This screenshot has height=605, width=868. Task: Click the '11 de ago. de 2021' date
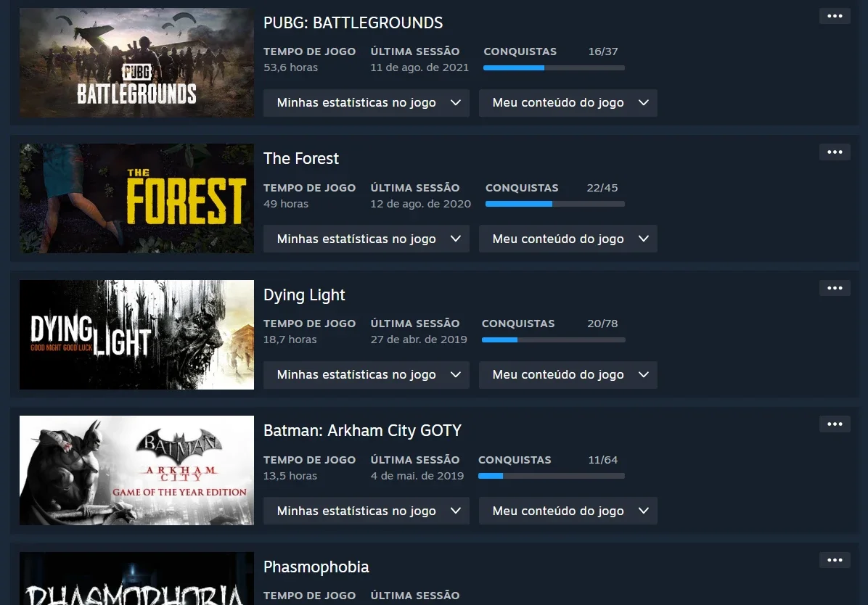[419, 67]
